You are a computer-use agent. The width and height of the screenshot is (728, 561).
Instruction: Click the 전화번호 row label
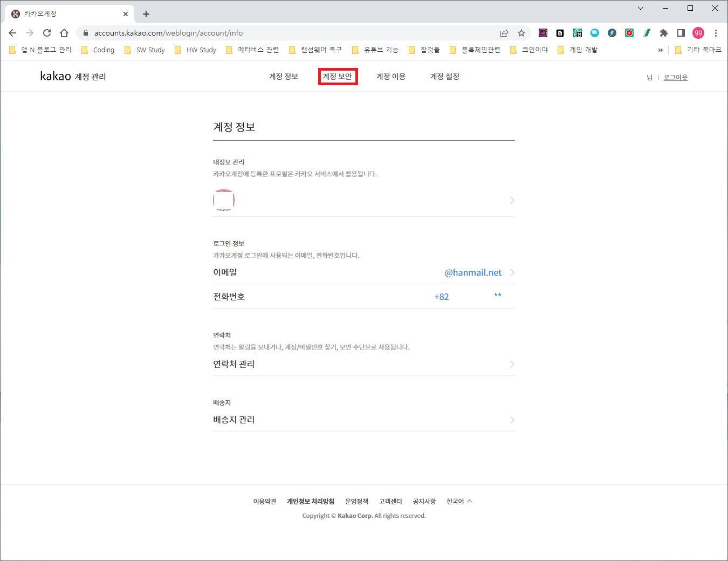click(229, 297)
